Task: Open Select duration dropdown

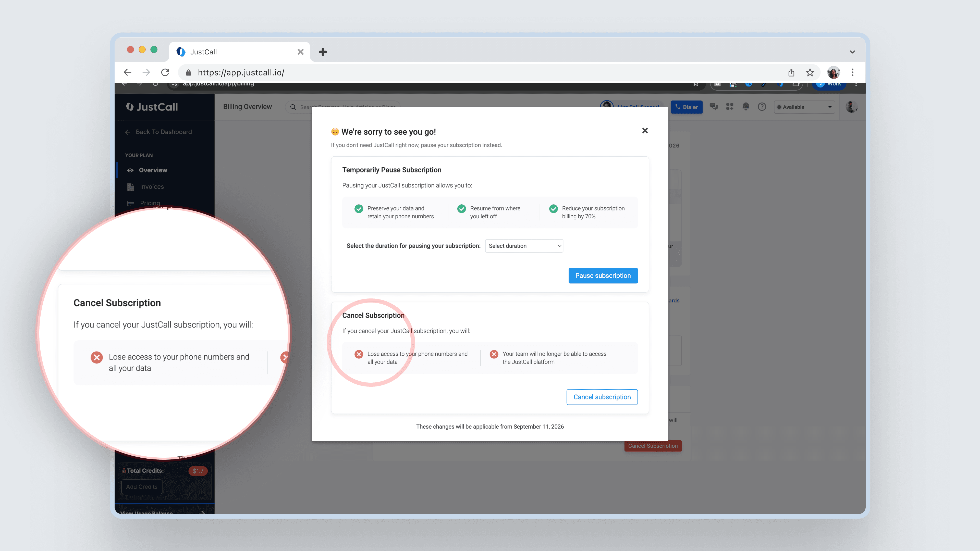Action: 524,246
